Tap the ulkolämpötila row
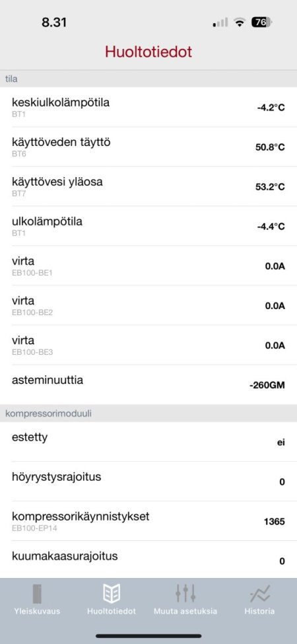 (x=148, y=226)
